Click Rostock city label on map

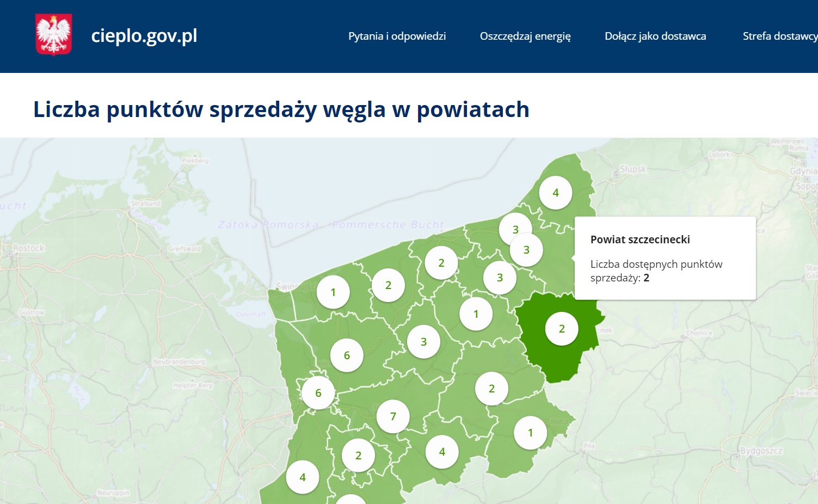point(29,248)
